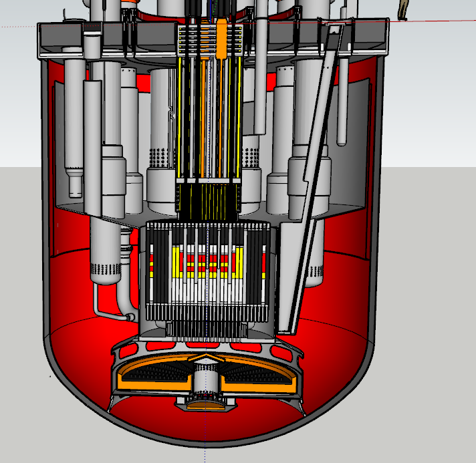Select the orange core catcher disk
Image resolution: width=476 pixels, height=463 pixels.
(207, 373)
